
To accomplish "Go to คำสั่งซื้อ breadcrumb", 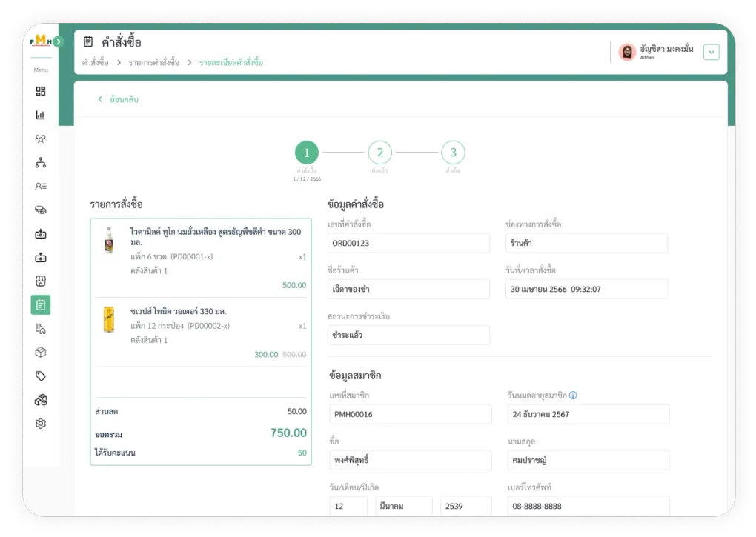I will [x=96, y=62].
